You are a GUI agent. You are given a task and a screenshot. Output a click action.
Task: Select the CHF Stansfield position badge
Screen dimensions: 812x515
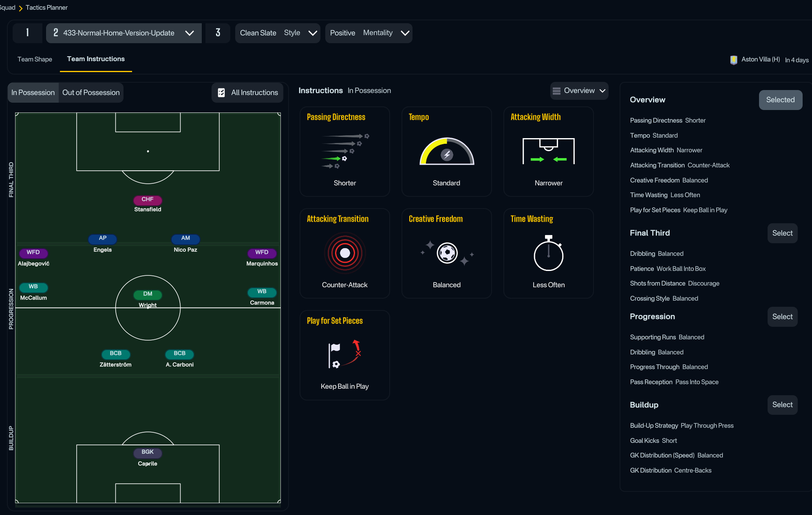click(148, 200)
